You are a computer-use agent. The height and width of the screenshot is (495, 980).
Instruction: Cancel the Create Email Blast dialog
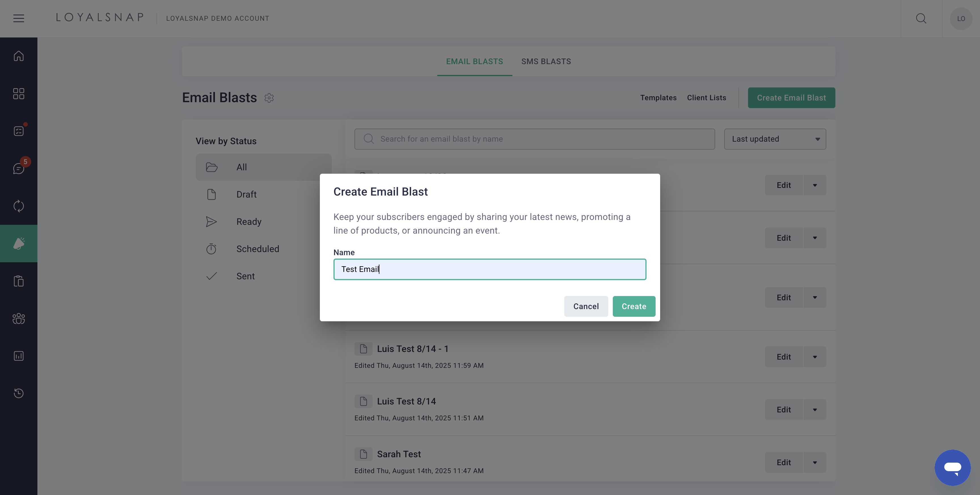pos(586,306)
